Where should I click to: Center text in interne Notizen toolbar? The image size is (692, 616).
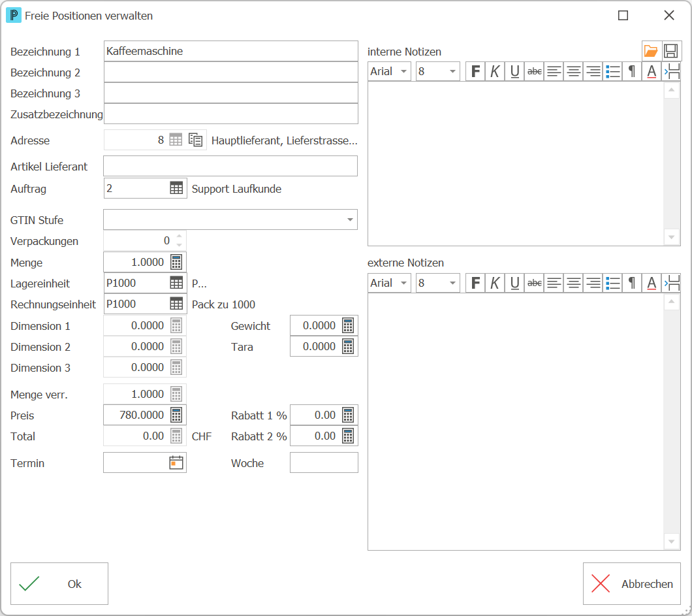(573, 72)
